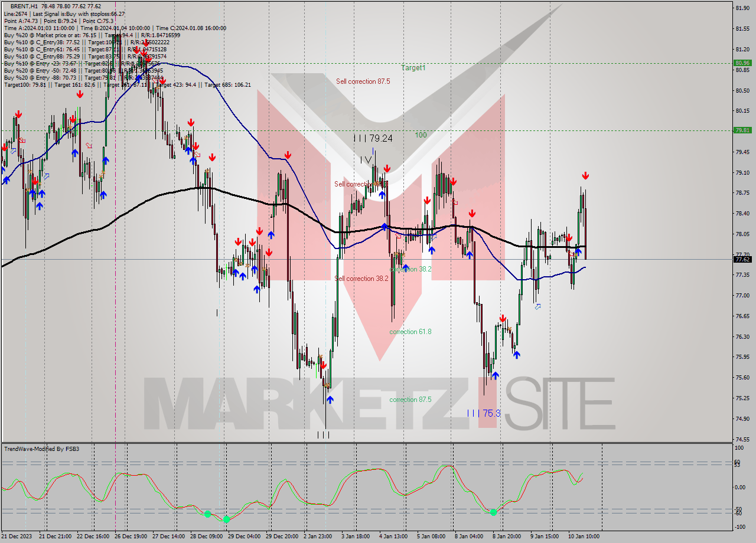Select the green dot at 8 Jan 20:00 in TrendWave
The image size is (756, 543).
tap(494, 512)
